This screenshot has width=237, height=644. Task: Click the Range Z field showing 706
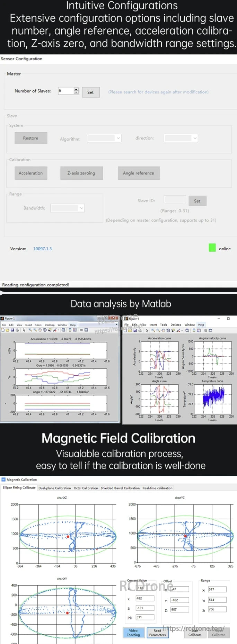(x=217, y=609)
